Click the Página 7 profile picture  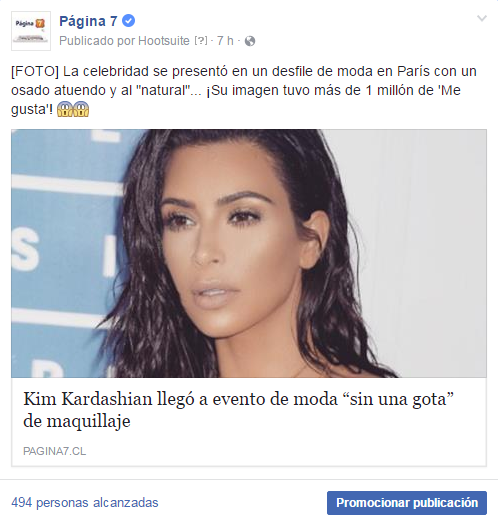[31, 31]
